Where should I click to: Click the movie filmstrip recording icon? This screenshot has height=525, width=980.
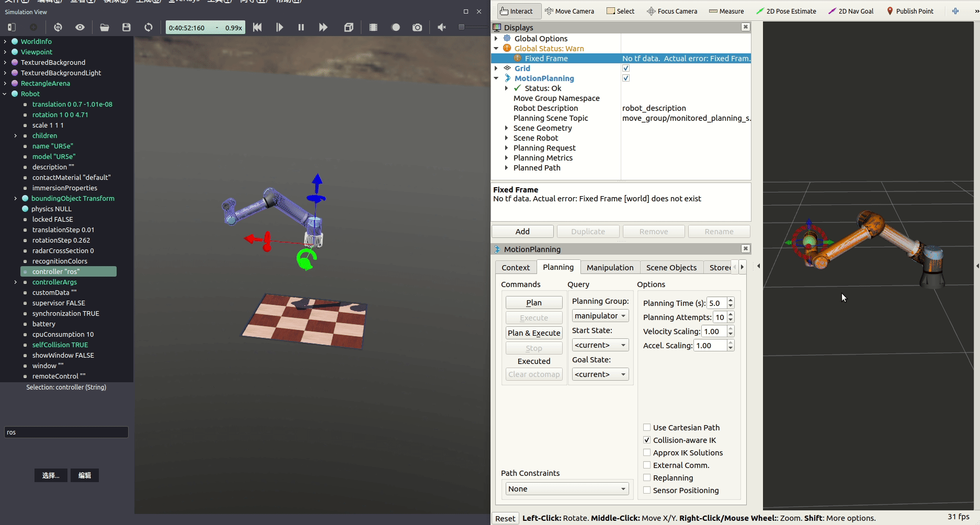point(373,27)
